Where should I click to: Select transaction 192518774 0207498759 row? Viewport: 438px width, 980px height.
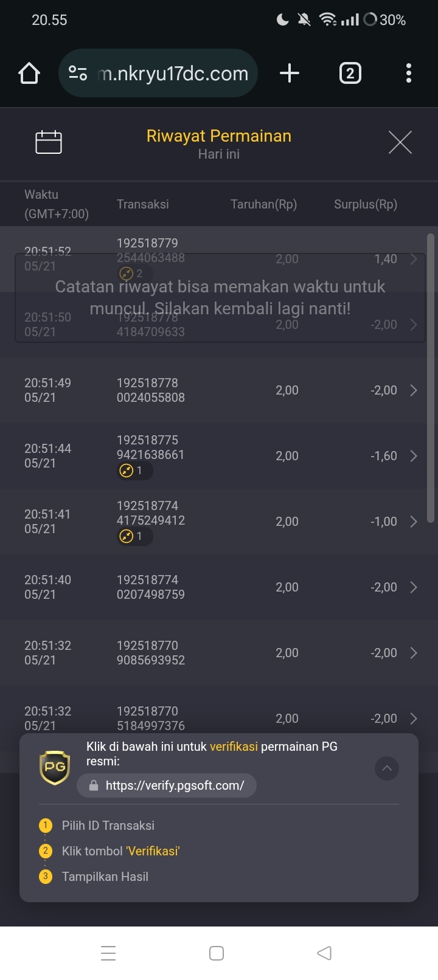click(219, 587)
